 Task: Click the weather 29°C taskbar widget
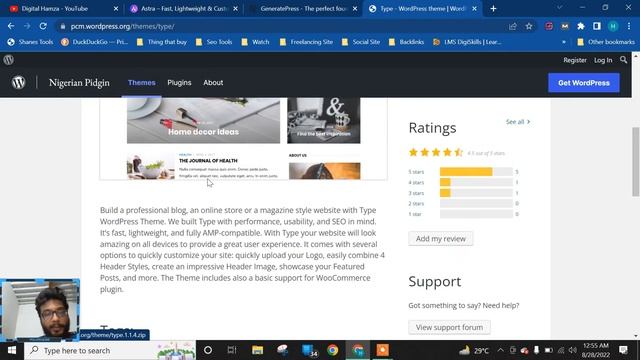coord(473,350)
